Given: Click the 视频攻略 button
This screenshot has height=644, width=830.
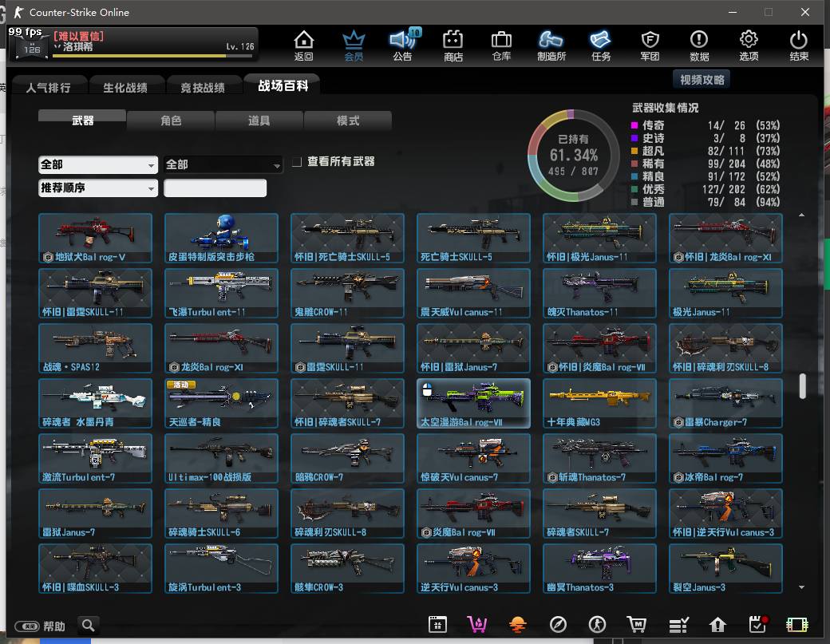Looking at the screenshot, I should click(702, 79).
